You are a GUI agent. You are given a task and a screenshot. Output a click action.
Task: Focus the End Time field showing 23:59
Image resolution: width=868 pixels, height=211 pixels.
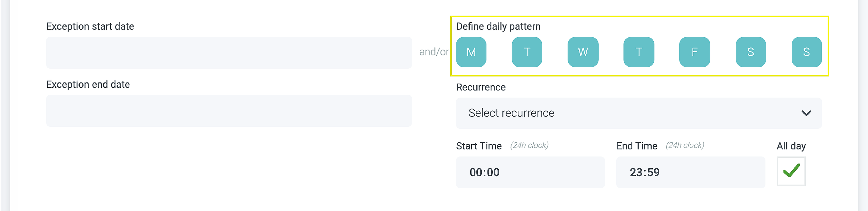pos(690,172)
